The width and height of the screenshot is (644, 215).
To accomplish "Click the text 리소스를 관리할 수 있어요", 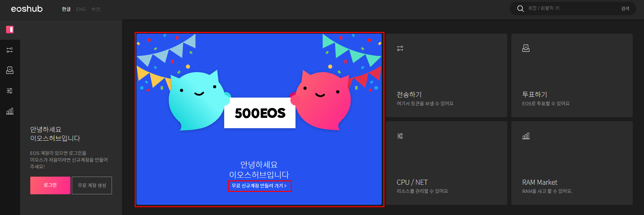I will tap(422, 191).
